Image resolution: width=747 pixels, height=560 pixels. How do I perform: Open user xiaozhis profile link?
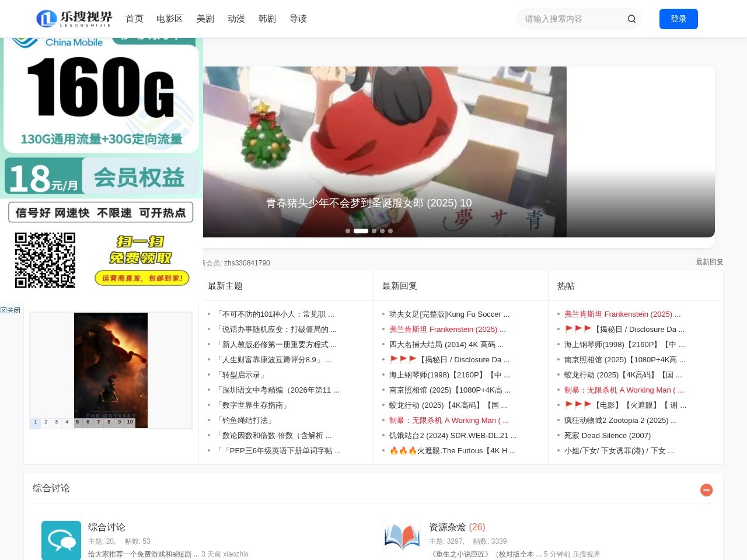tap(236, 554)
